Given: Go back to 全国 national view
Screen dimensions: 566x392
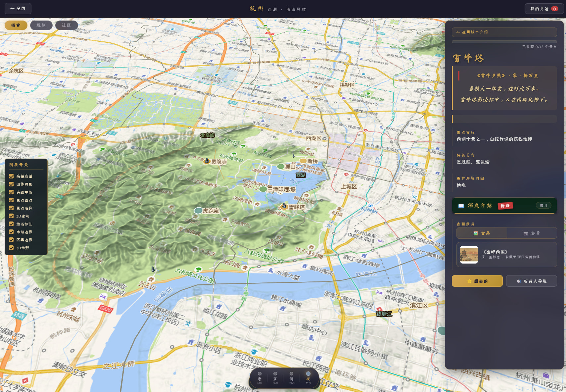Looking at the screenshot, I should (18, 9).
